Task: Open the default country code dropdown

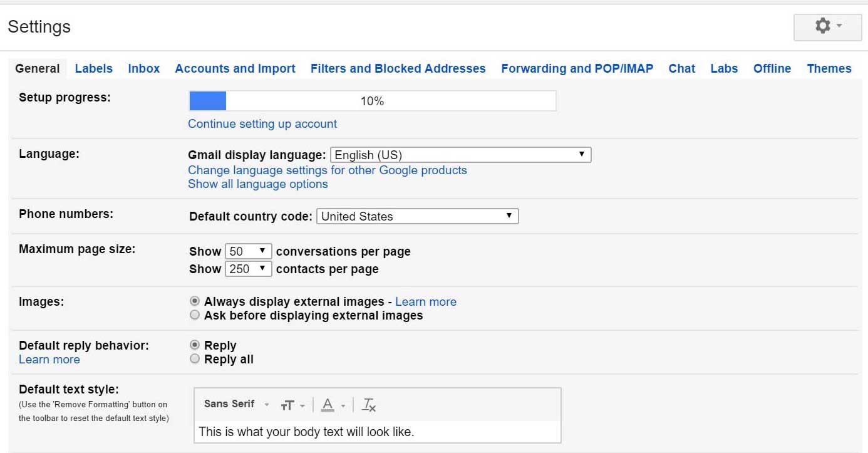Action: [x=418, y=216]
